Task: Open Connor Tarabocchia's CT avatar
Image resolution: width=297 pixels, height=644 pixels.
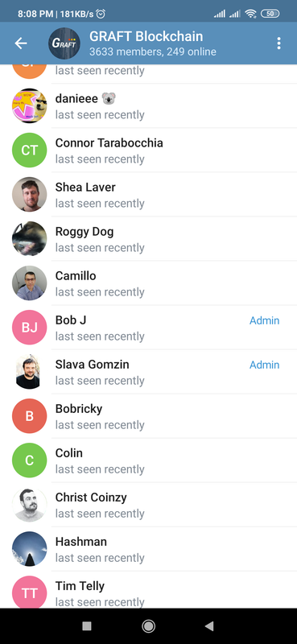Action: pyautogui.click(x=29, y=150)
